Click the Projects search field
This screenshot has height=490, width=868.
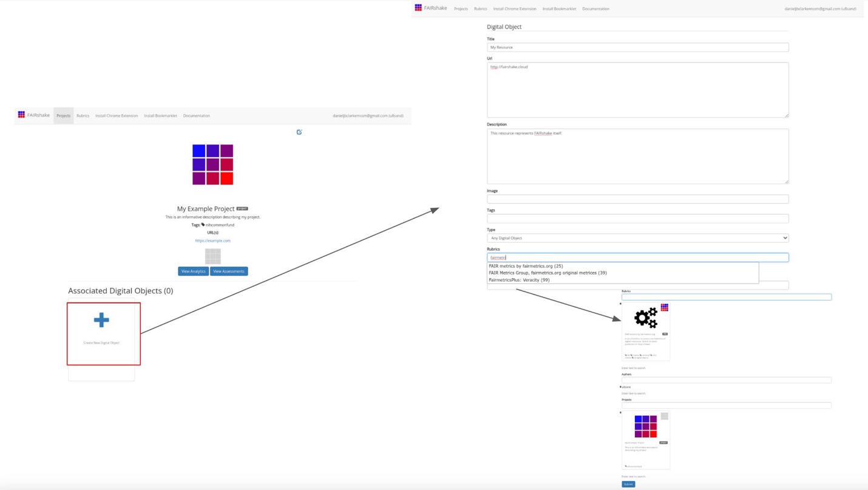tap(727, 405)
